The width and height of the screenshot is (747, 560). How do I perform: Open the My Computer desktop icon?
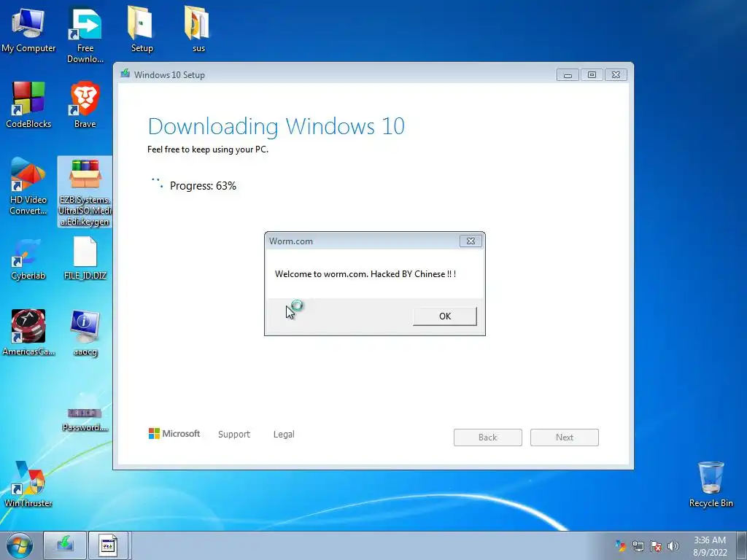pyautogui.click(x=28, y=29)
